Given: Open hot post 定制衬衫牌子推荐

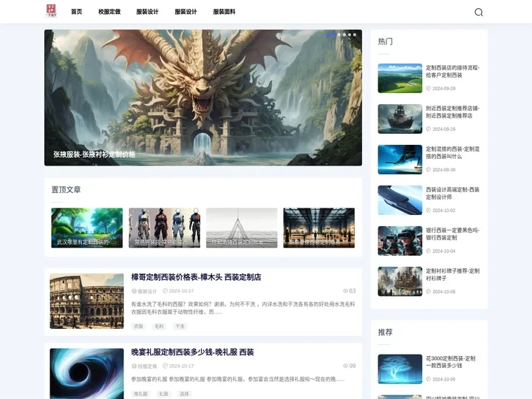Looking at the screenshot, I should click(x=453, y=274).
